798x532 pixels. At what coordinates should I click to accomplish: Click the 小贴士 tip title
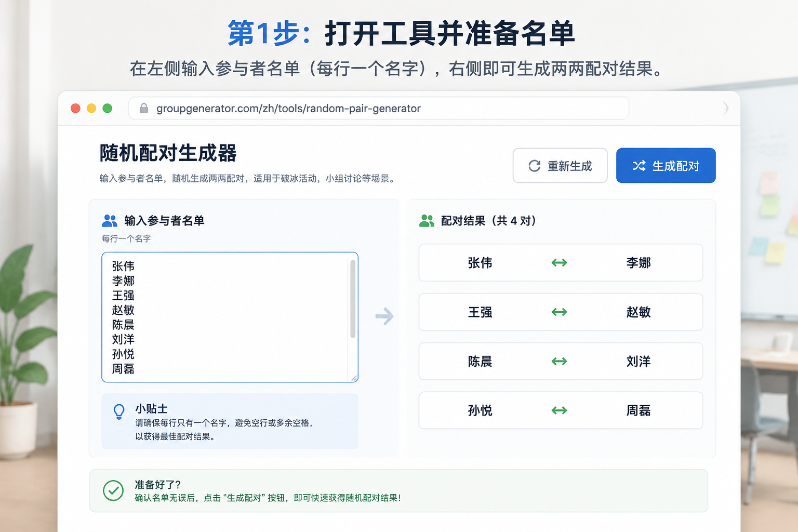pos(151,409)
